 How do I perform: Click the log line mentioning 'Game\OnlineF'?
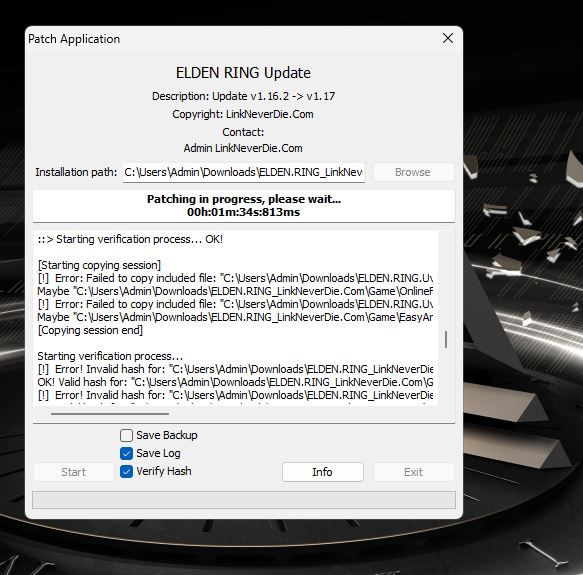235,291
